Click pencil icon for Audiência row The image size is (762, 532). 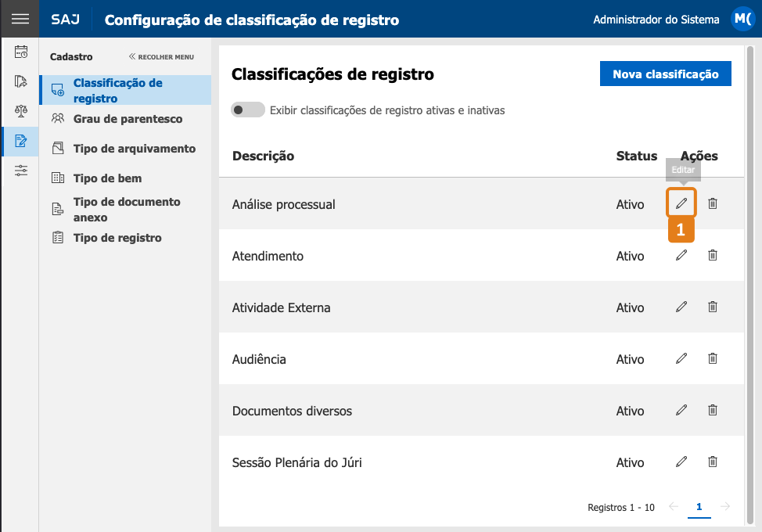tap(681, 358)
